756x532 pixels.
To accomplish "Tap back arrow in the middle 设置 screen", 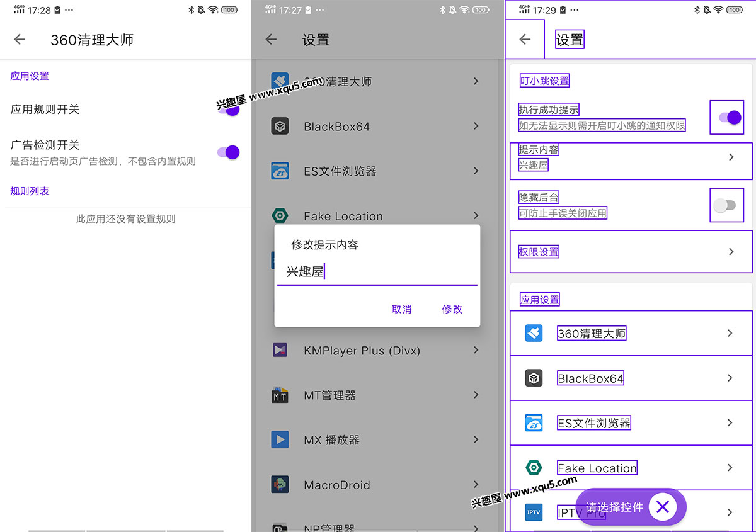I will 271,40.
